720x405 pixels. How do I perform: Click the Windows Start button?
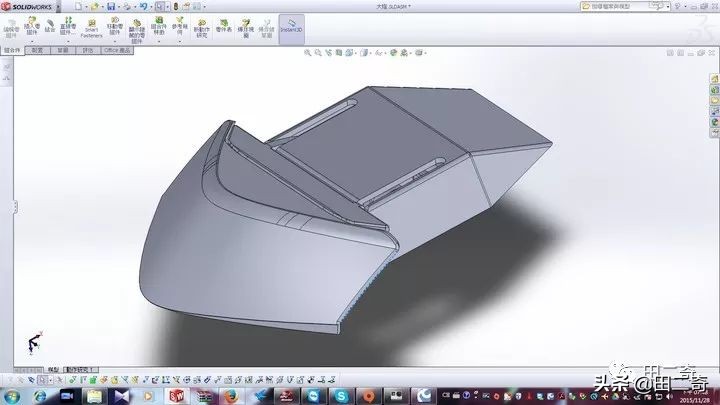pos(13,395)
